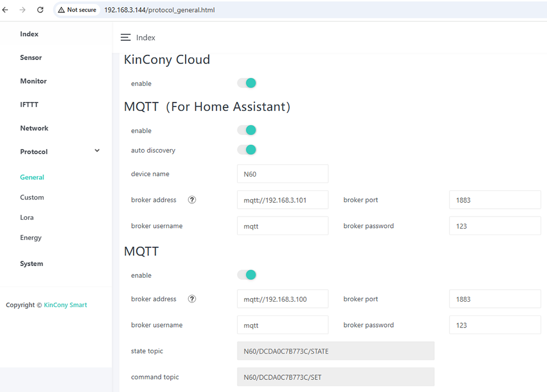The width and height of the screenshot is (547, 392).
Task: Select the Lora protocol submenu item
Action: tap(27, 218)
